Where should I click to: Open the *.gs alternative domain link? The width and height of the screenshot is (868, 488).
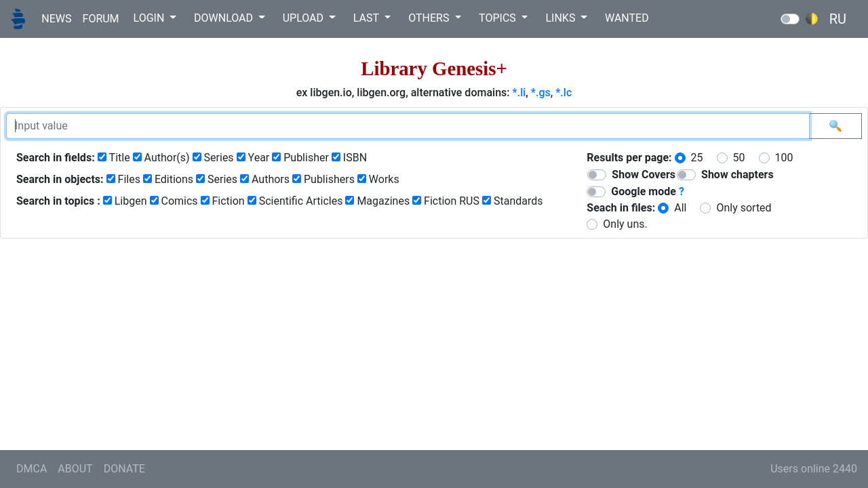(540, 93)
